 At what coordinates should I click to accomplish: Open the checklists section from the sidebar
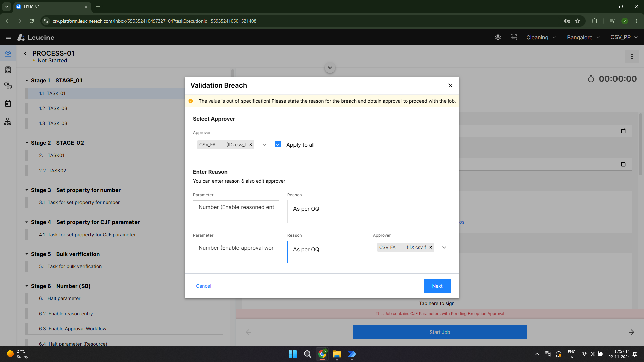[8, 69]
